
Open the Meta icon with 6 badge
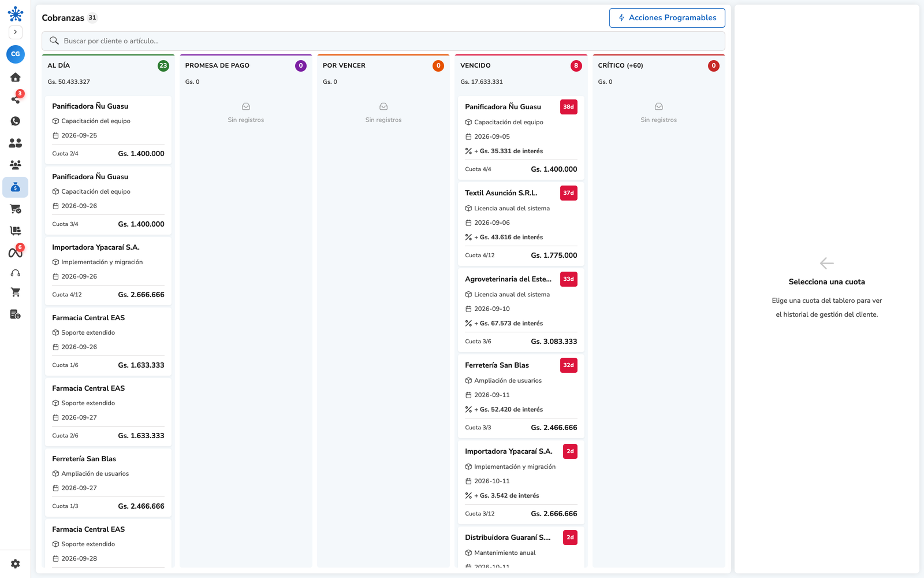(x=16, y=252)
